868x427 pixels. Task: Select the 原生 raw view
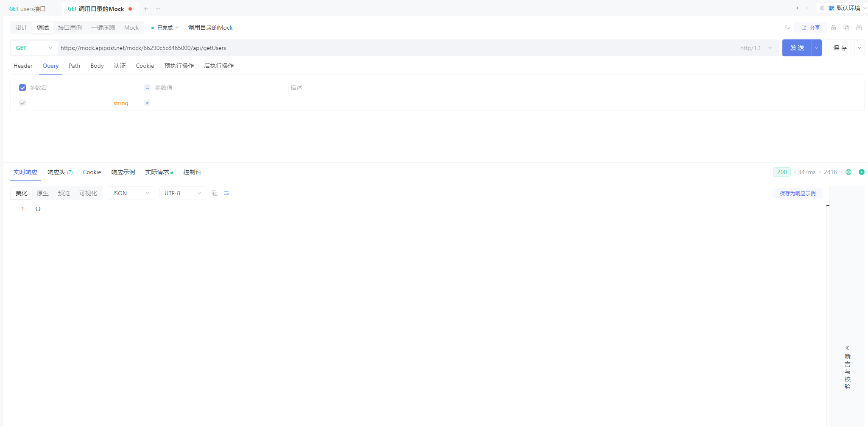click(x=43, y=193)
